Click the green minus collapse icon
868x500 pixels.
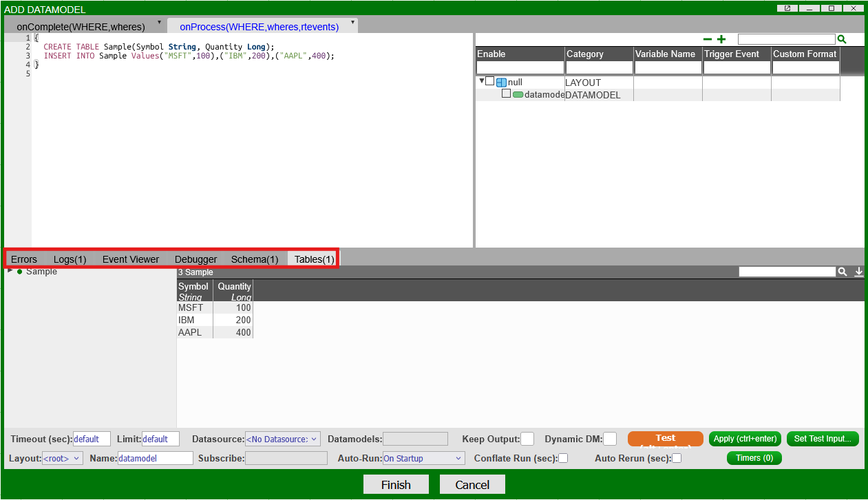pos(708,40)
